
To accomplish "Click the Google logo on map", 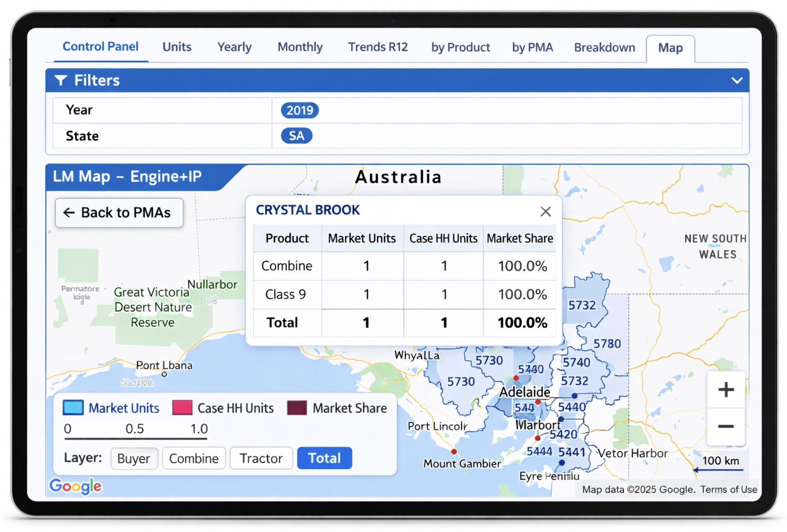I will pyautogui.click(x=76, y=486).
